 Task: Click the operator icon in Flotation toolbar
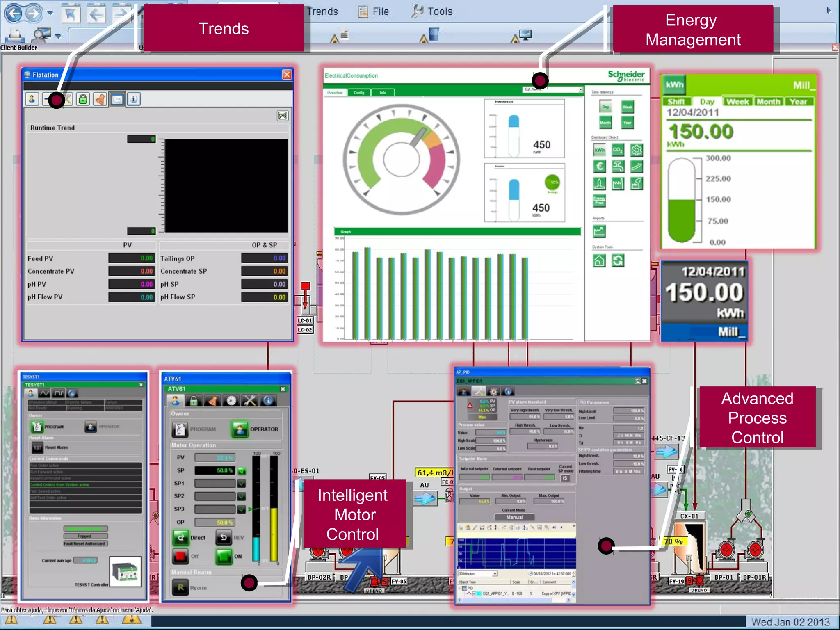click(32, 99)
